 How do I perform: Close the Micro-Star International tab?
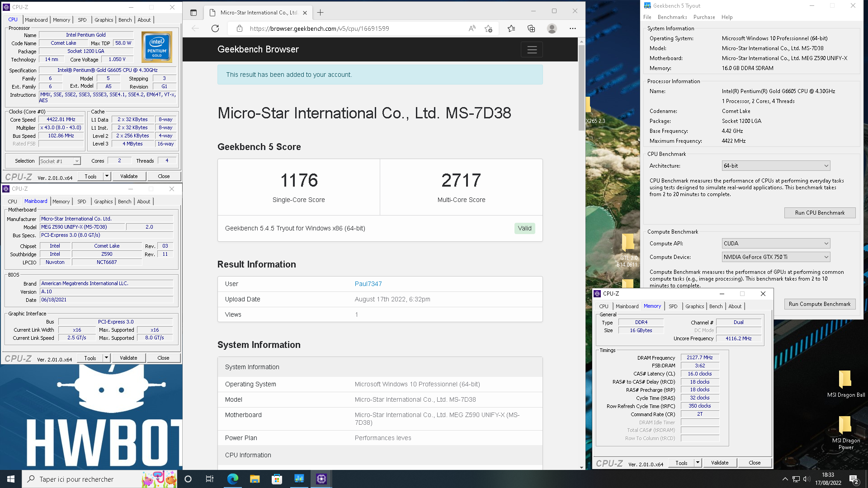point(305,13)
